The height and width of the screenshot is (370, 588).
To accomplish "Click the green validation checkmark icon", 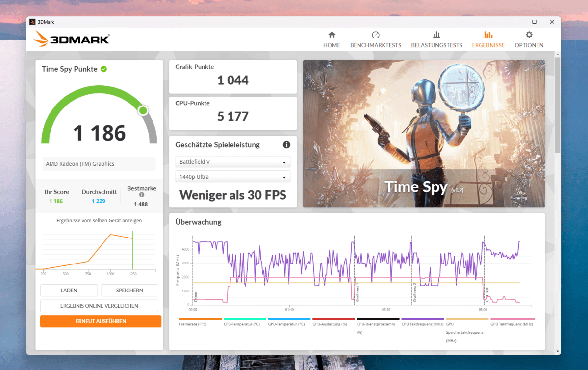I will pyautogui.click(x=104, y=69).
